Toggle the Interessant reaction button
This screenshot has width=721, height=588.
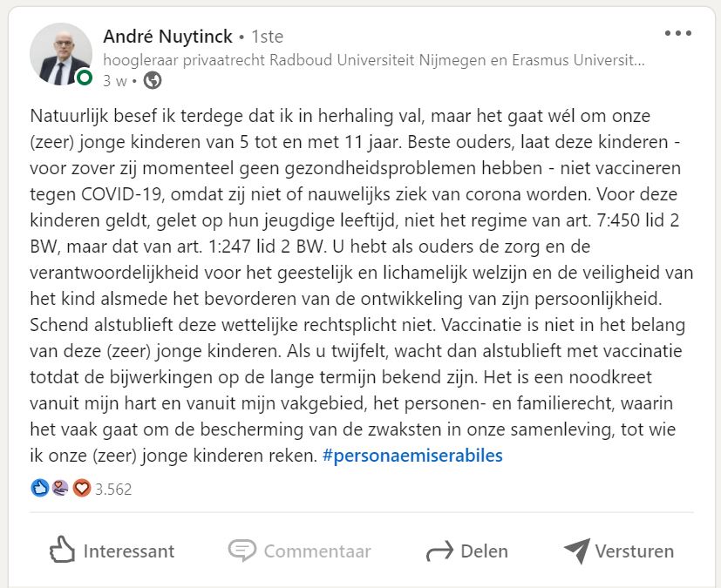pos(112,551)
